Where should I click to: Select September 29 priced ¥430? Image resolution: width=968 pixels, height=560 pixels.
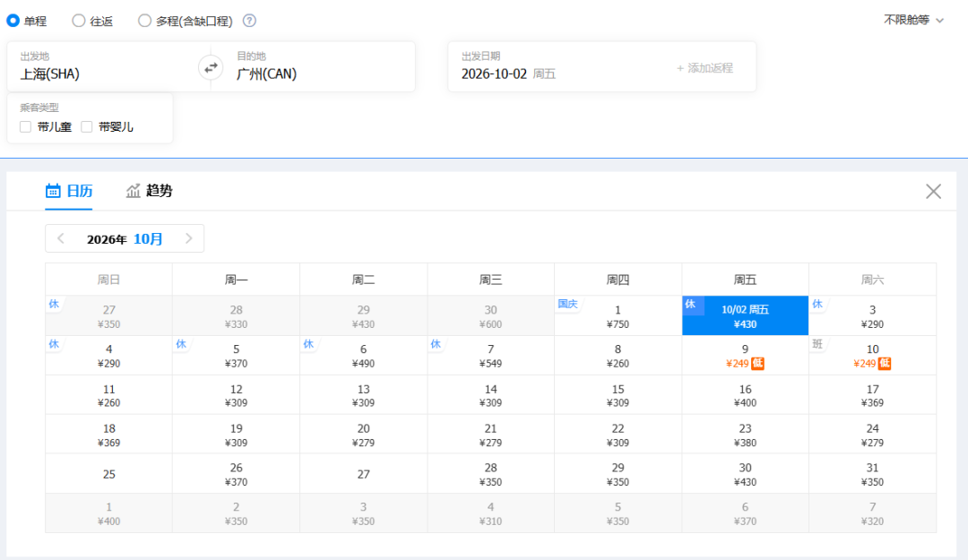point(364,316)
